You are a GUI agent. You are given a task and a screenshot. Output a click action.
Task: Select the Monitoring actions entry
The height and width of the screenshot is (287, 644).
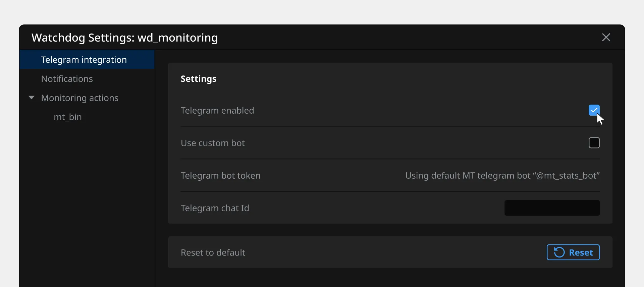(x=80, y=98)
